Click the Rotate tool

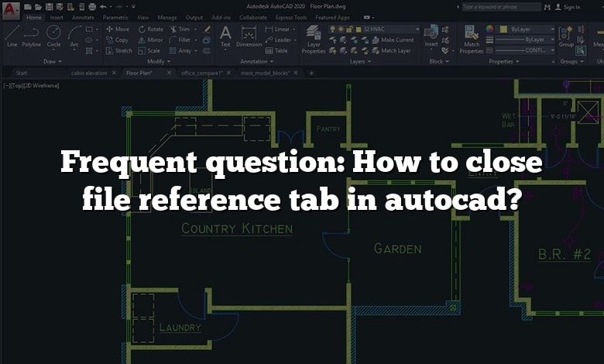pos(151,29)
